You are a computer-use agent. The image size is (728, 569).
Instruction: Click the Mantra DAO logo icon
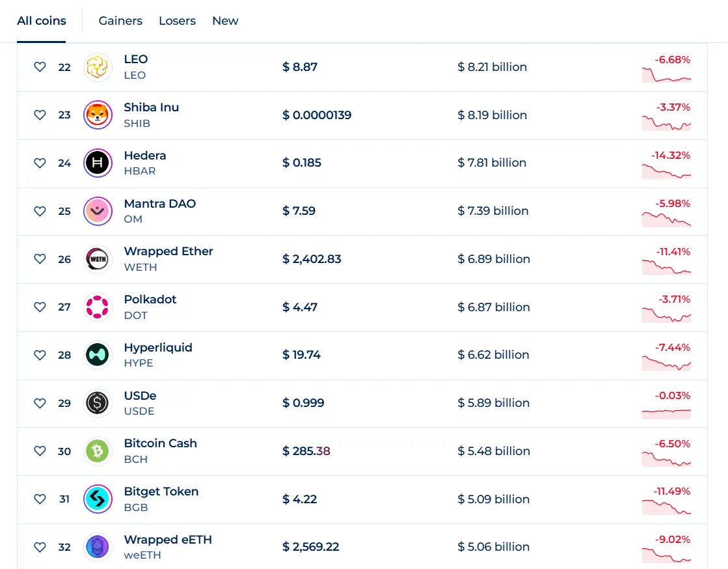(98, 211)
